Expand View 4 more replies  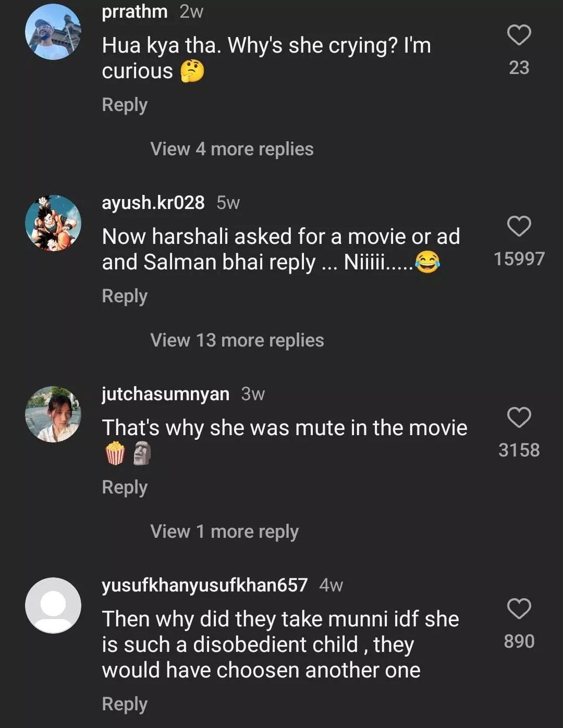point(232,149)
